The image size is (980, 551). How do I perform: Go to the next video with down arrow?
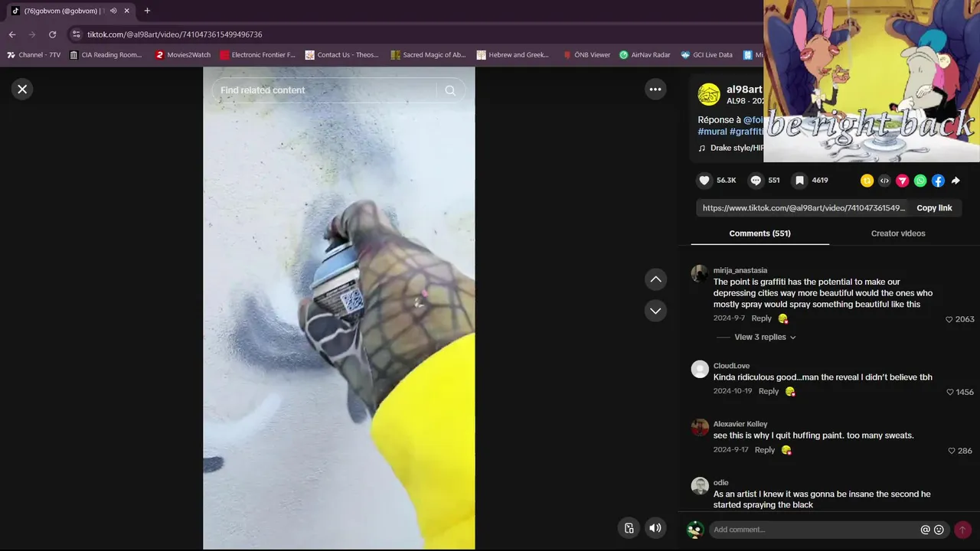coord(655,311)
